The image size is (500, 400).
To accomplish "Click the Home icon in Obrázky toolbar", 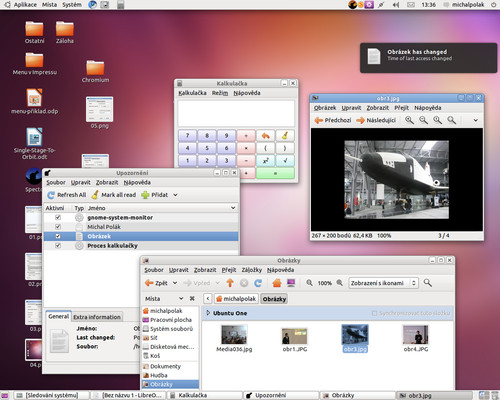I will (277, 283).
